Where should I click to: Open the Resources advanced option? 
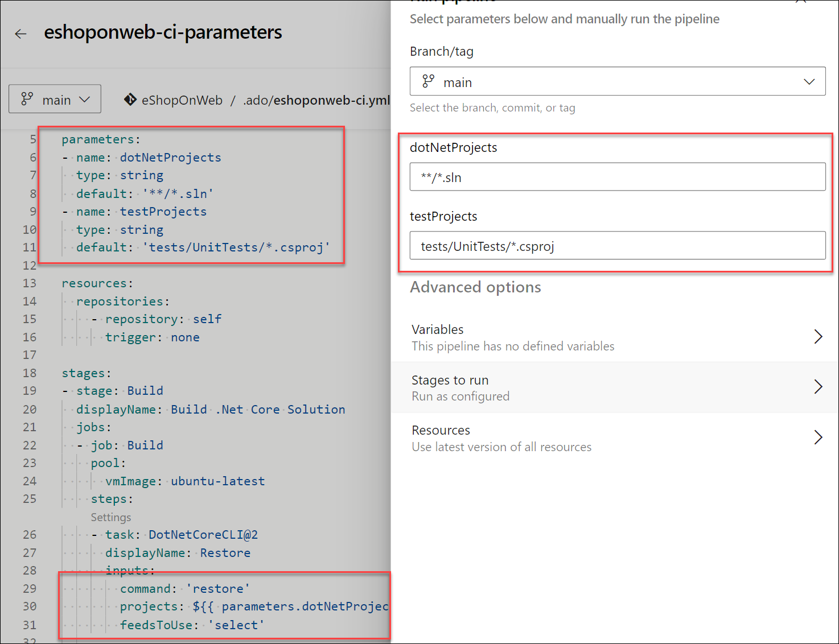tap(615, 438)
